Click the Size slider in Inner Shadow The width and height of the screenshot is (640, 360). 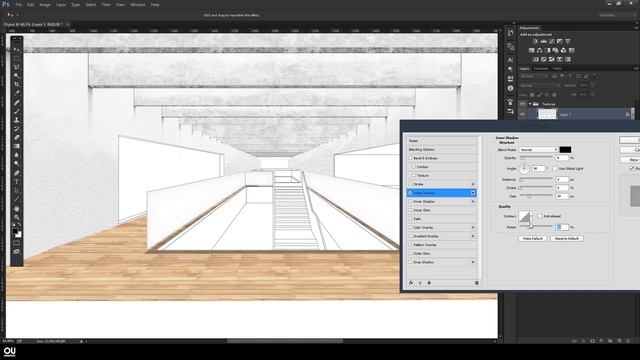(536, 196)
